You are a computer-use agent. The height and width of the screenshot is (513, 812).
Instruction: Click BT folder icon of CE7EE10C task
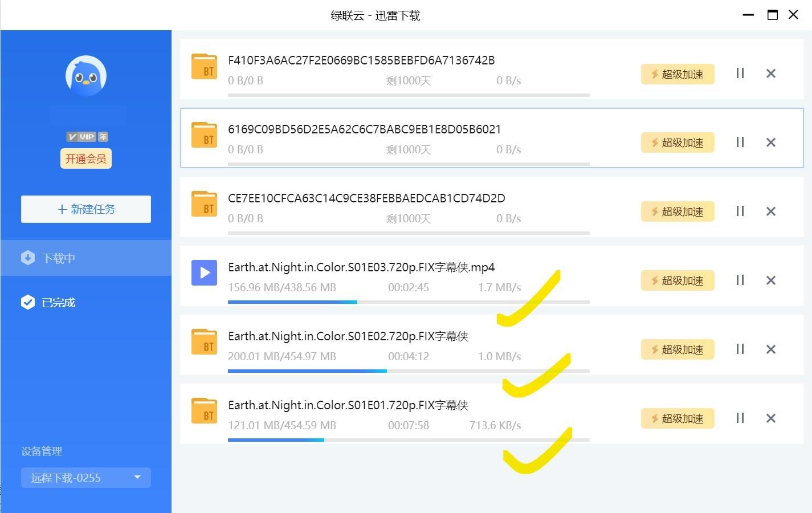204,205
